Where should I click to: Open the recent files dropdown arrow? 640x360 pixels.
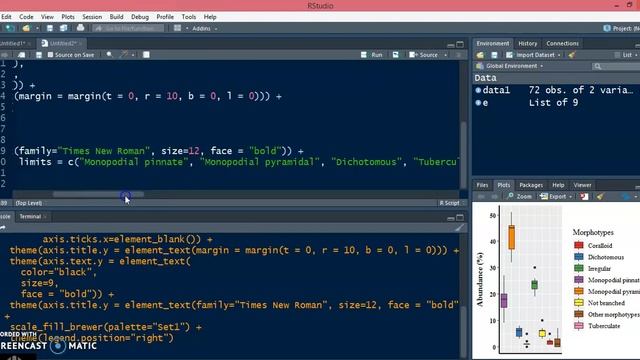(x=37, y=29)
